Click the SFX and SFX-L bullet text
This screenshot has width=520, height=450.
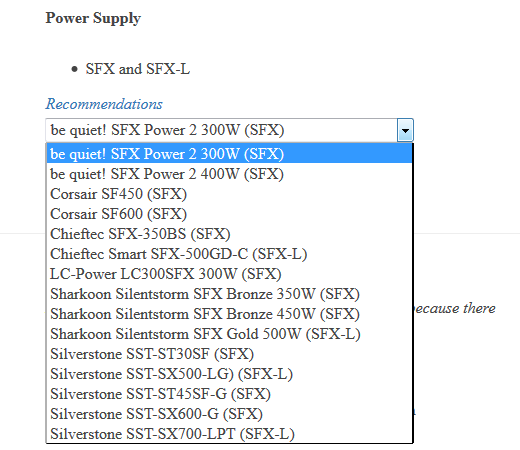pyautogui.click(x=138, y=69)
